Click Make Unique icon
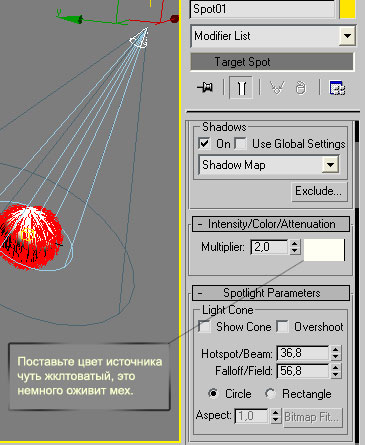The image size is (365, 445). click(x=277, y=88)
